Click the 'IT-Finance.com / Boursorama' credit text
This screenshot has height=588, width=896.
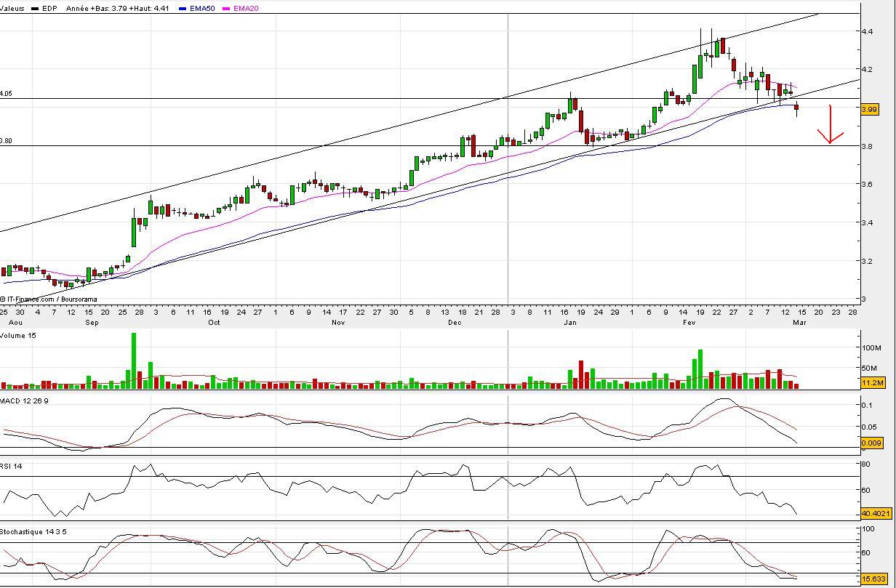52,299
